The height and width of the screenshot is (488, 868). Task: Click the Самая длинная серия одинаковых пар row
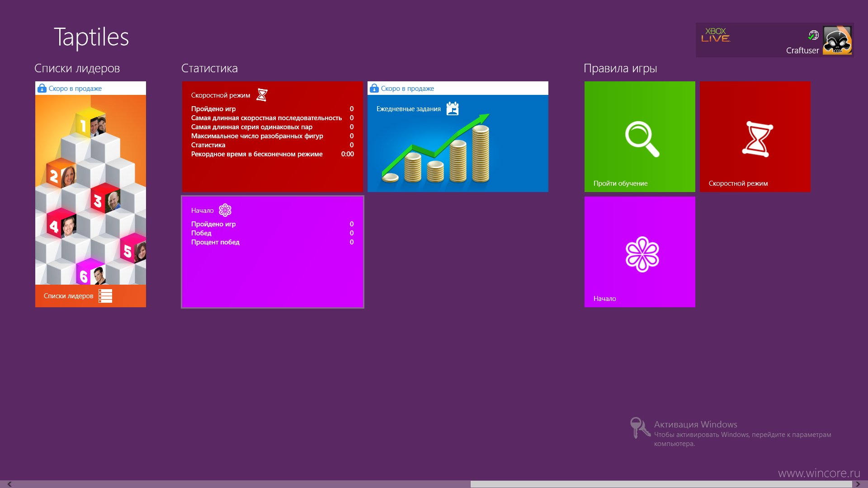273,127
